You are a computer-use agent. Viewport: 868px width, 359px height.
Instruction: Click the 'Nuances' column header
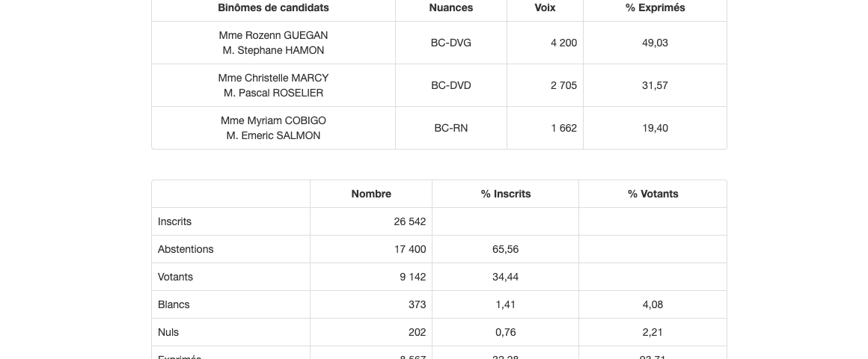click(450, 7)
